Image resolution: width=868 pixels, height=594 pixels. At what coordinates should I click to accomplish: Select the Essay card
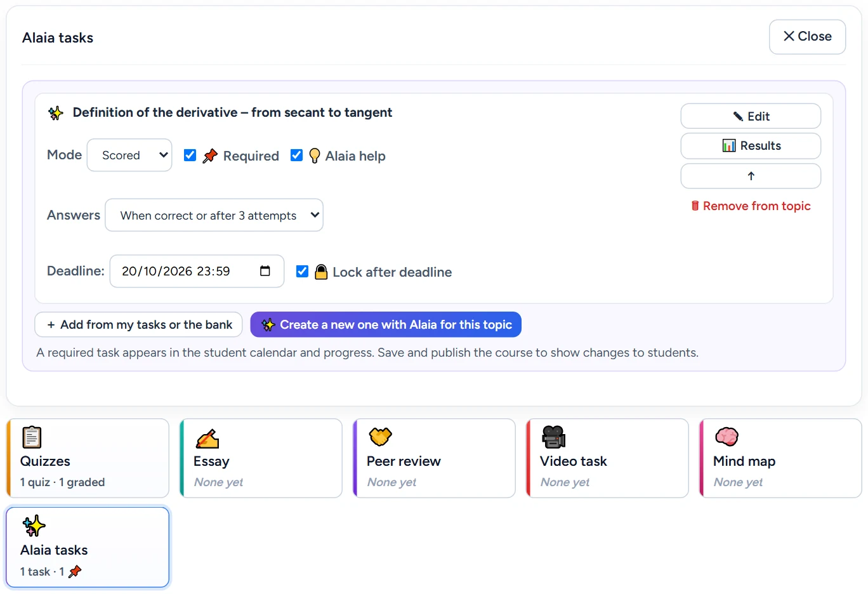pos(261,458)
